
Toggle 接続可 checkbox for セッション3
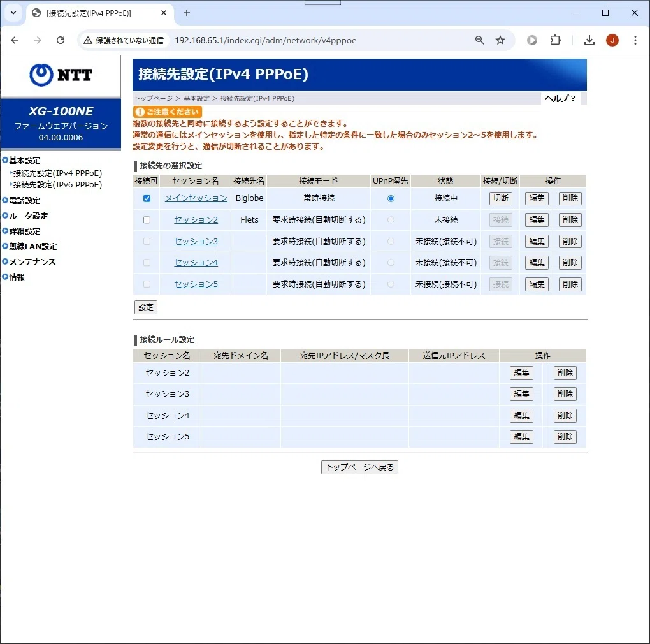point(147,242)
